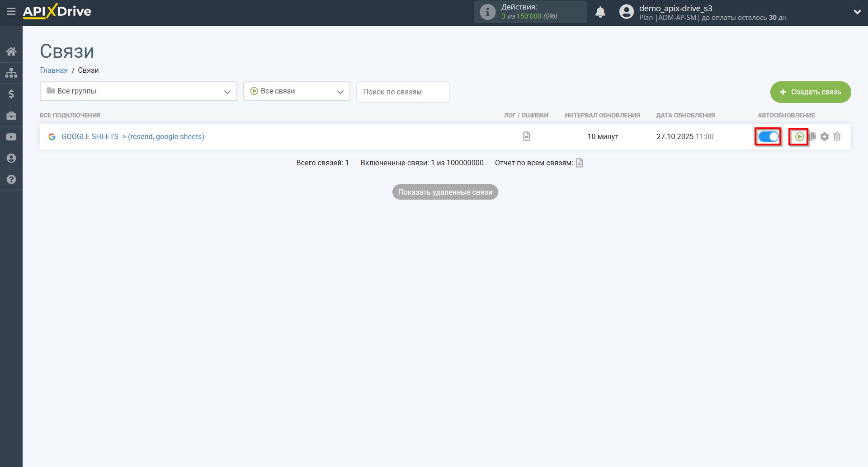Expand account menu chevron in header
This screenshot has width=868, height=467.
pyautogui.click(x=857, y=12)
